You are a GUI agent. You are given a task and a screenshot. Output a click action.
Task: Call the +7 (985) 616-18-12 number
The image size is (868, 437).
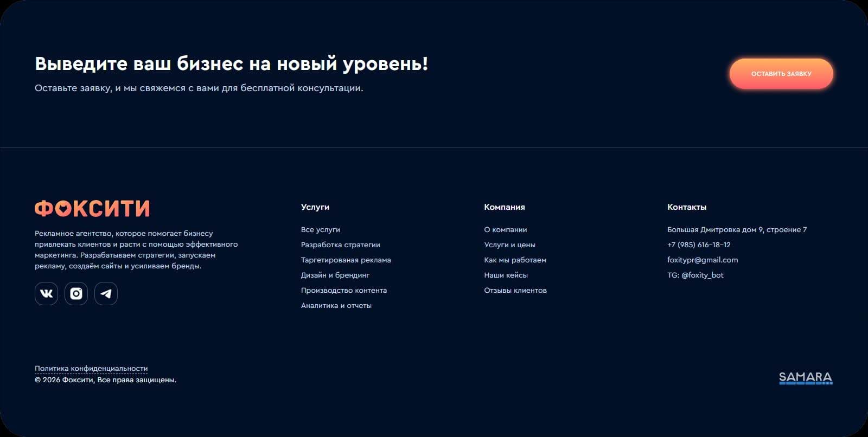point(699,245)
